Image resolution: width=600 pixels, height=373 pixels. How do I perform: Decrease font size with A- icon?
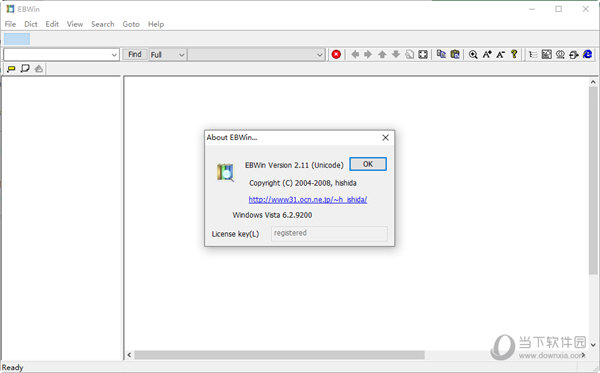(501, 54)
